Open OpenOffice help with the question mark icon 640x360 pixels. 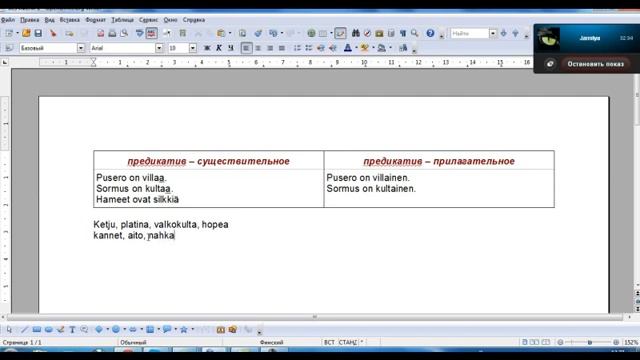point(430,33)
